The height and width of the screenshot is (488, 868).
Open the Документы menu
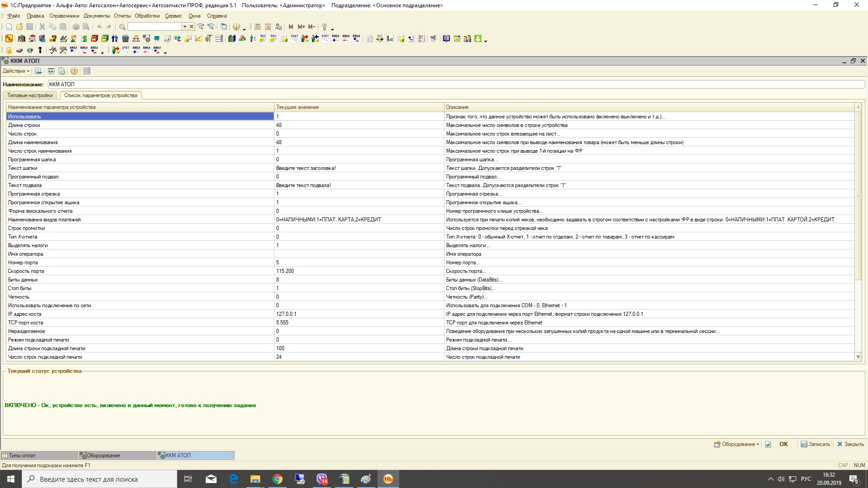[97, 16]
